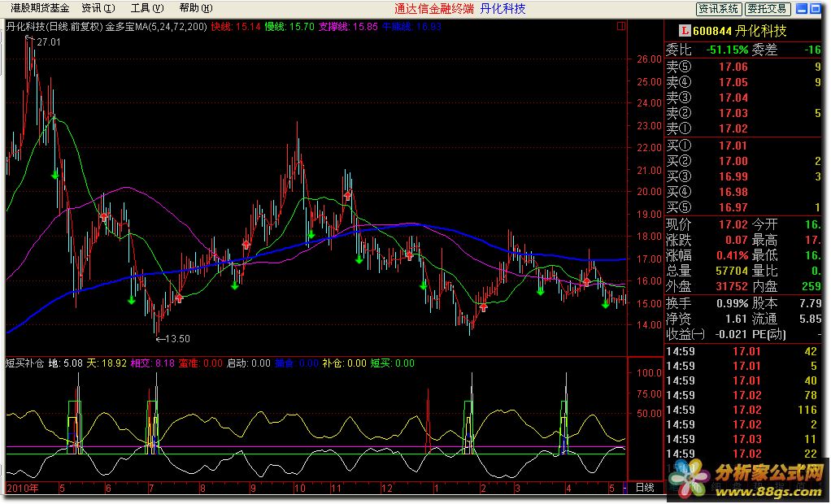Open the 资讯(I) menu
This screenshot has width=831, height=504.
(98, 8)
